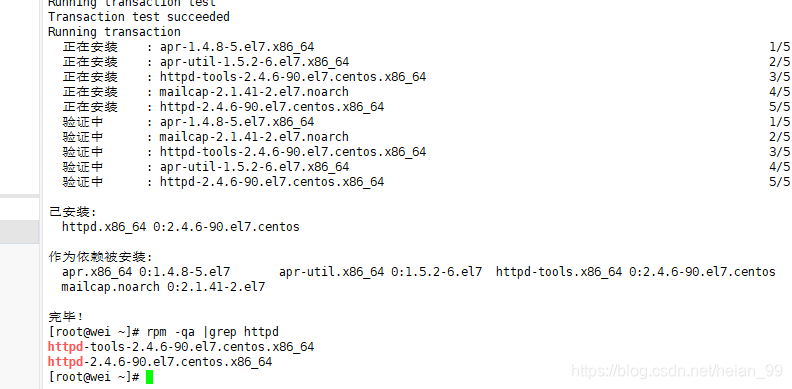Image resolution: width=792 pixels, height=389 pixels.
Task: Click the 'Running transaction' line
Action: pyautogui.click(x=114, y=32)
